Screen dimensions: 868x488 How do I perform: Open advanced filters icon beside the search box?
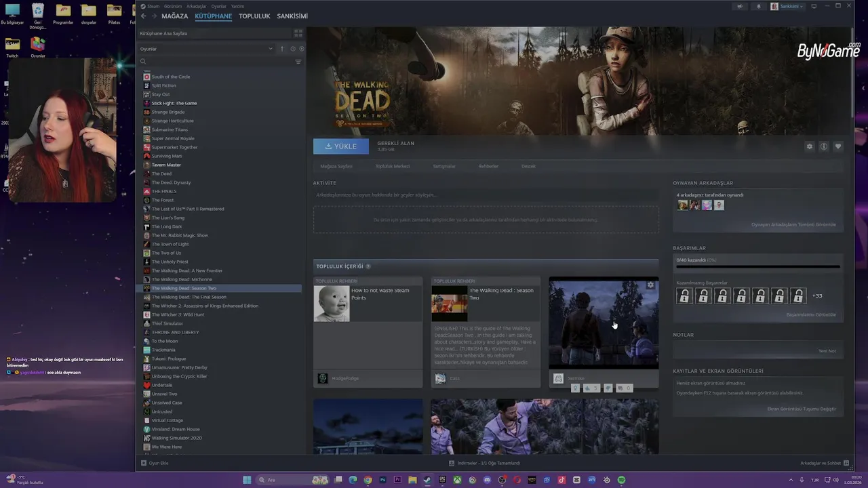298,62
